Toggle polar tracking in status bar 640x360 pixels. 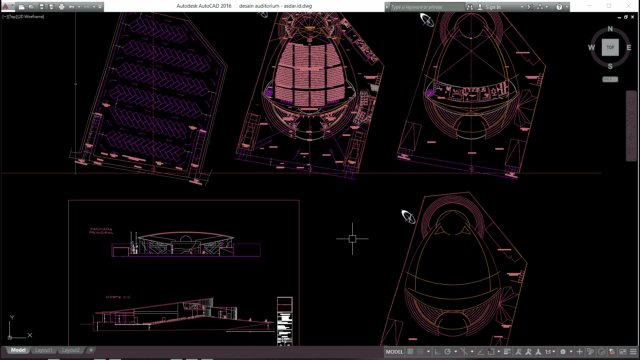point(447,352)
